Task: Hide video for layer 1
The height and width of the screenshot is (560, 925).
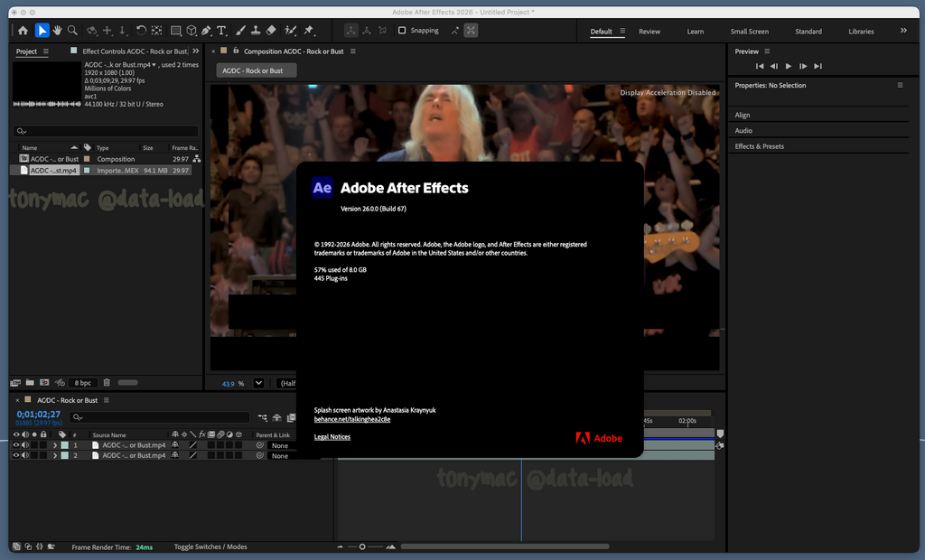Action: coord(15,445)
